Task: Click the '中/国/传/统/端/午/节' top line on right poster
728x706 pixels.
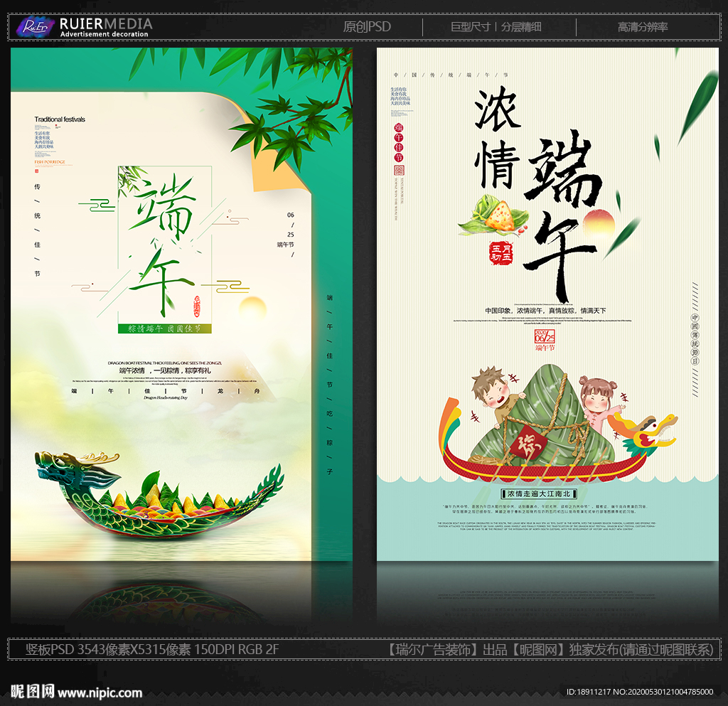Action: [x=451, y=75]
